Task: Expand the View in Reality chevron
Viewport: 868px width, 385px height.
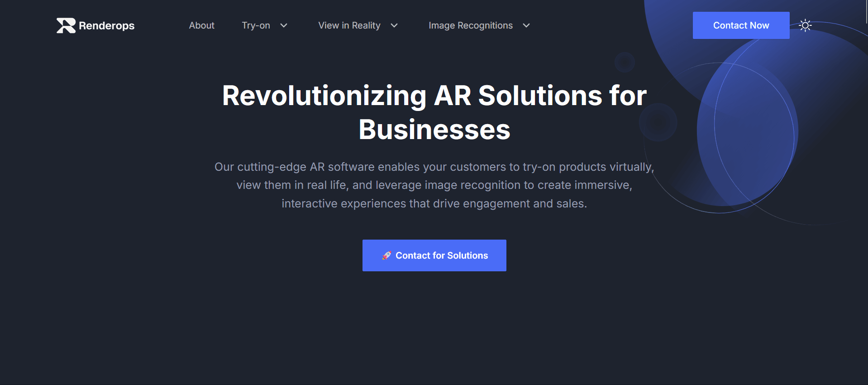Action: [x=394, y=26]
